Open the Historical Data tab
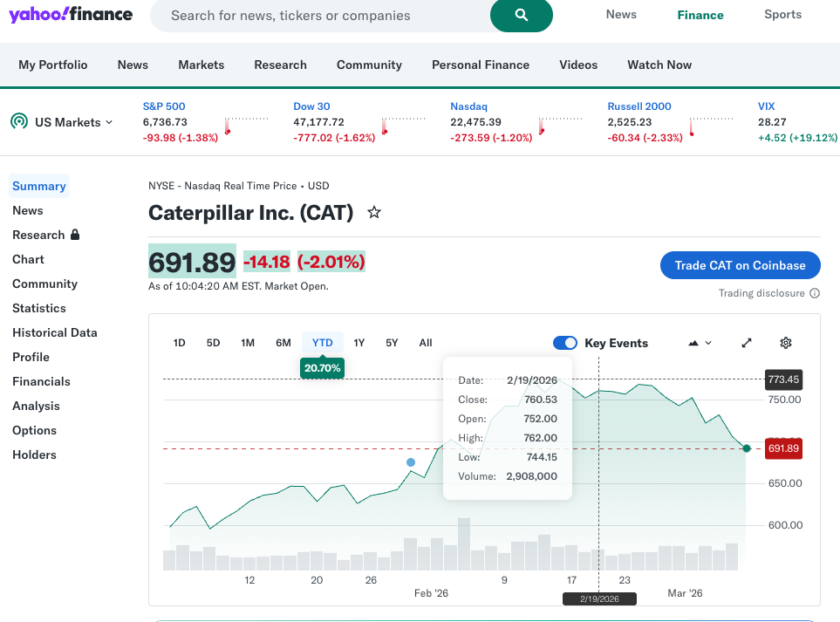 coord(55,332)
